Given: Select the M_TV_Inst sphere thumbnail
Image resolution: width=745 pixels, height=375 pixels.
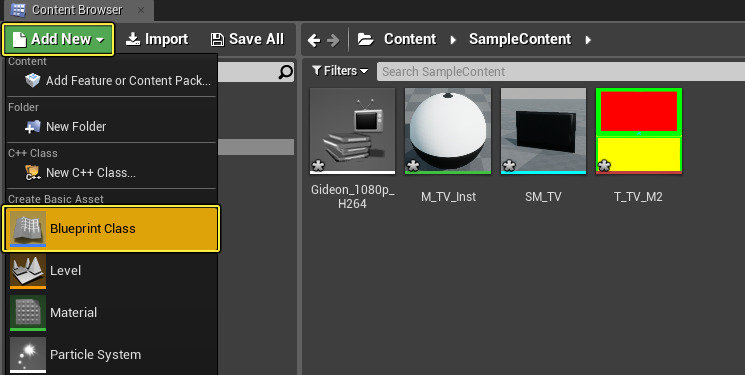Looking at the screenshot, I should pyautogui.click(x=448, y=131).
